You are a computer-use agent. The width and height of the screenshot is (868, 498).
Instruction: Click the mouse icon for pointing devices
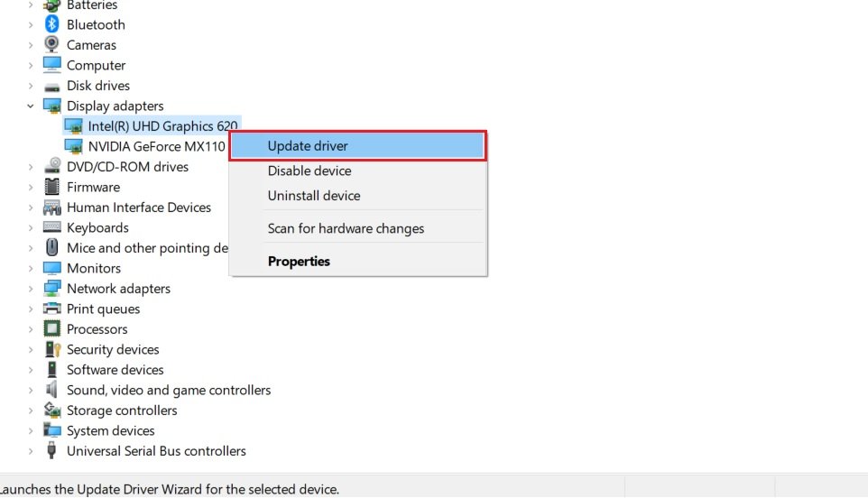coord(52,247)
